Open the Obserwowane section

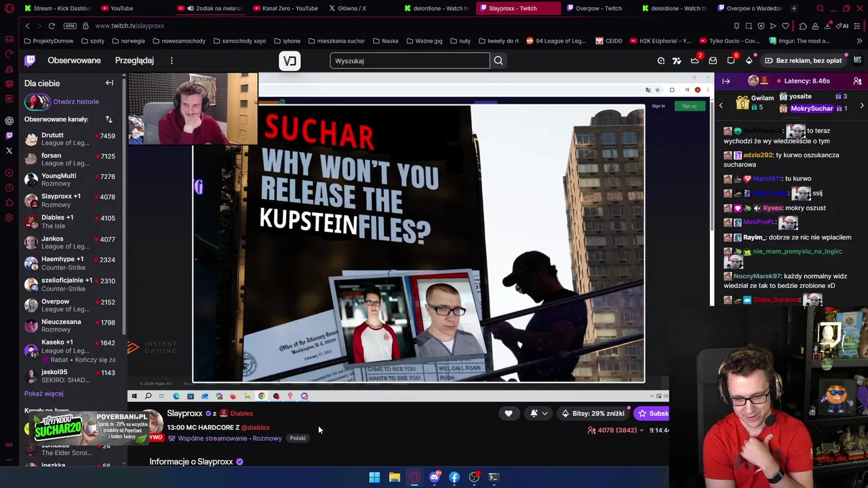pos(74,60)
